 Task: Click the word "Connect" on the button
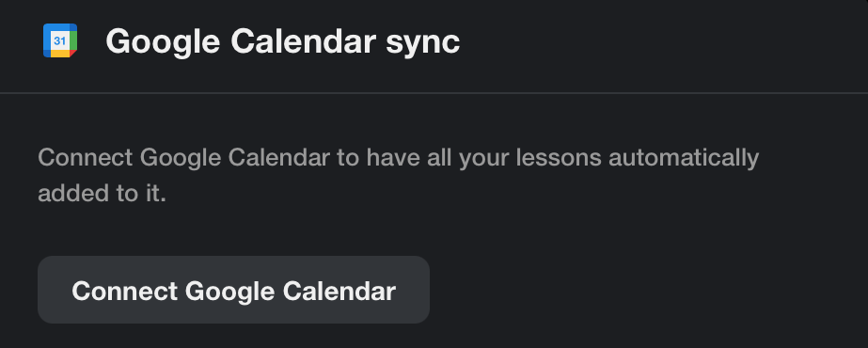(124, 291)
